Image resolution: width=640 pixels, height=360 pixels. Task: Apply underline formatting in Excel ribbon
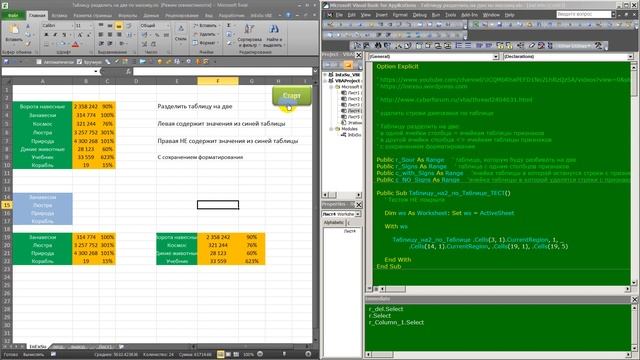tap(64, 35)
